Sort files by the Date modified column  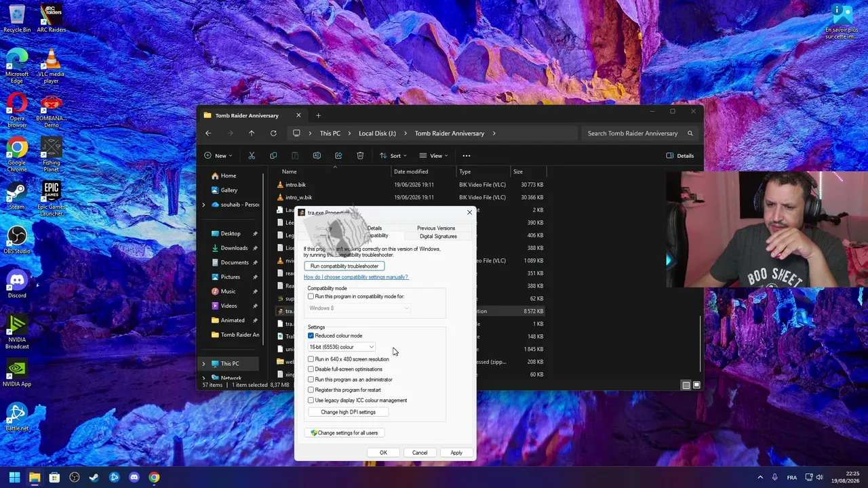click(x=411, y=172)
